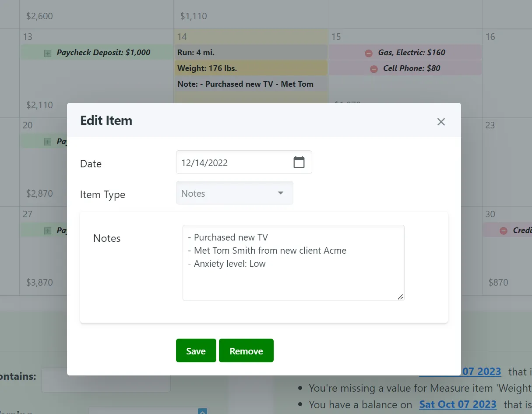This screenshot has height=414, width=532.
Task: Click minus icon on Gas, Electric entry
Action: pos(369,53)
